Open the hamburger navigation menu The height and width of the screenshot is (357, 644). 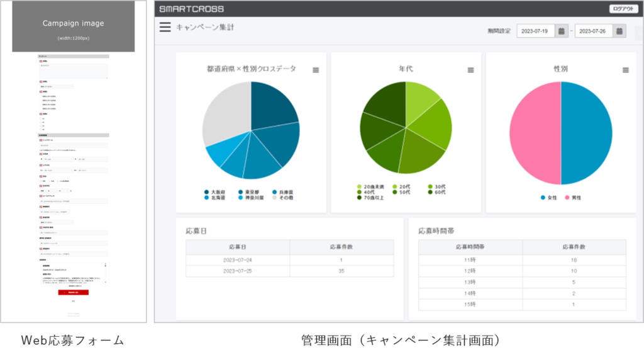165,27
